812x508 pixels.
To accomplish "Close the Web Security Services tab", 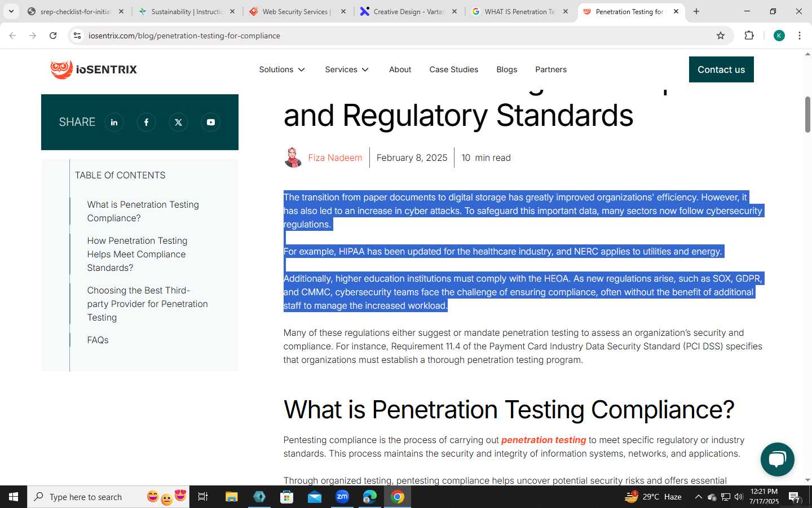I will coord(343,11).
